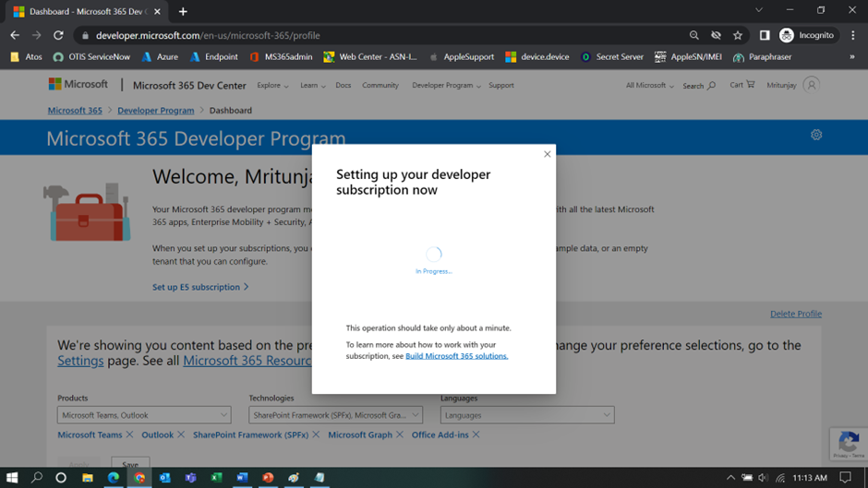This screenshot has height=488, width=868.
Task: Open the Chrome three-dot menu
Action: [x=853, y=35]
